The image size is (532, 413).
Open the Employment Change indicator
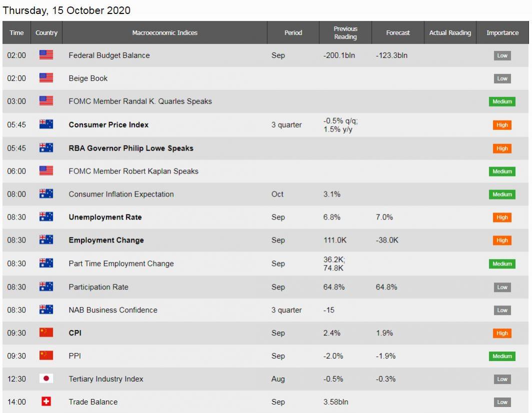(106, 240)
